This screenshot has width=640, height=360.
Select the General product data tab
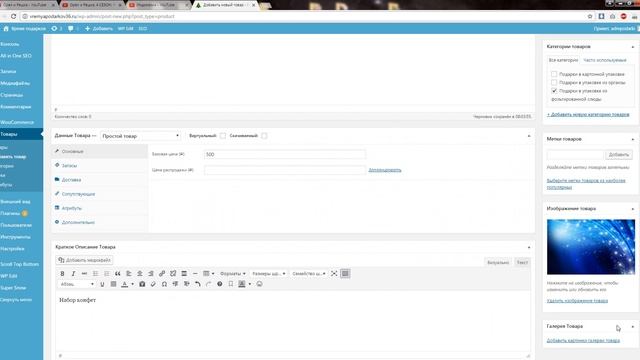click(100, 151)
